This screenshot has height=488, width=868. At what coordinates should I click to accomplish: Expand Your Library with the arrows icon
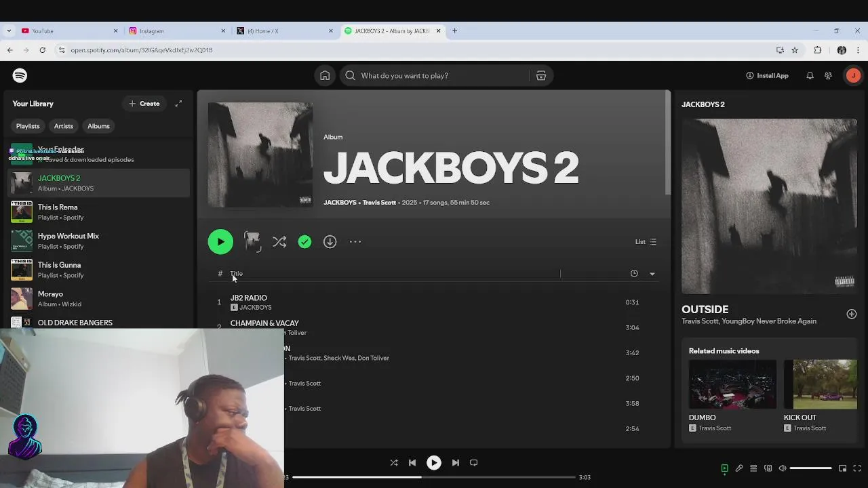pos(178,104)
